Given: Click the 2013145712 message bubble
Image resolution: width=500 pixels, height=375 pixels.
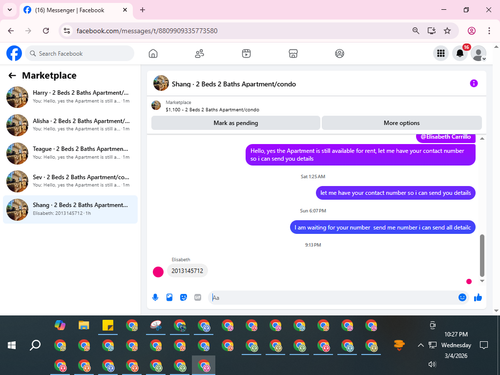Looking at the screenshot, I should point(187,271).
